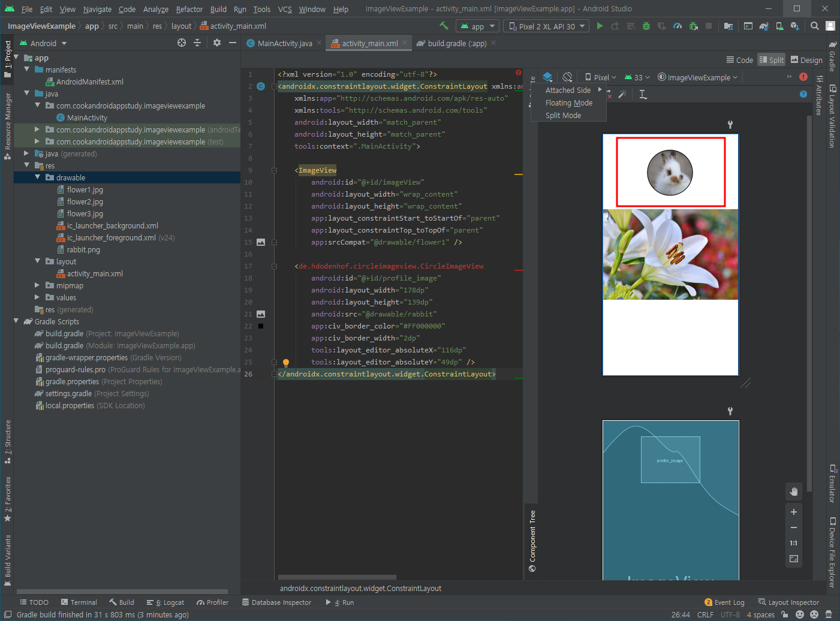Click the blue help question mark icon

tap(803, 94)
